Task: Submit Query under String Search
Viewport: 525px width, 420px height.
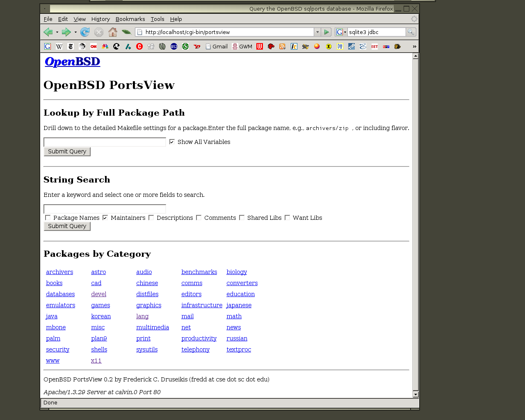Action: click(67, 226)
